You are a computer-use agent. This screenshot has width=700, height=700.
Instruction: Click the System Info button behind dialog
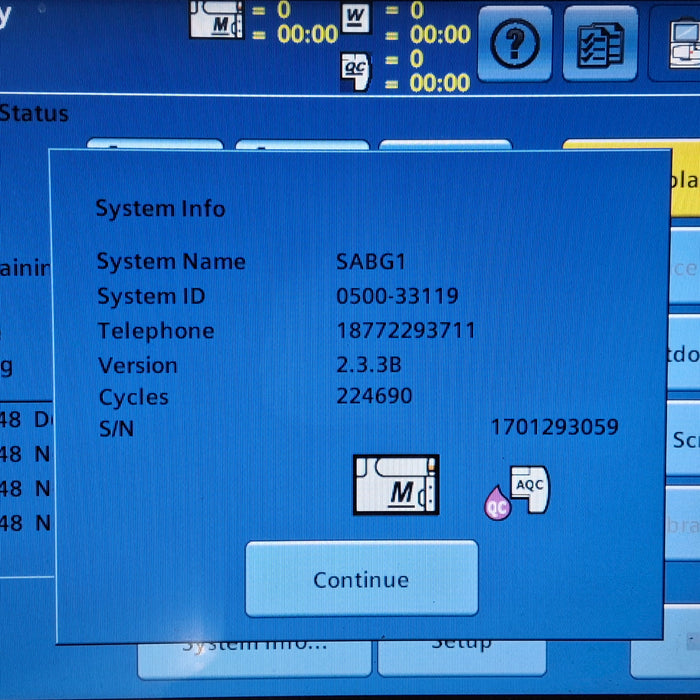254,659
